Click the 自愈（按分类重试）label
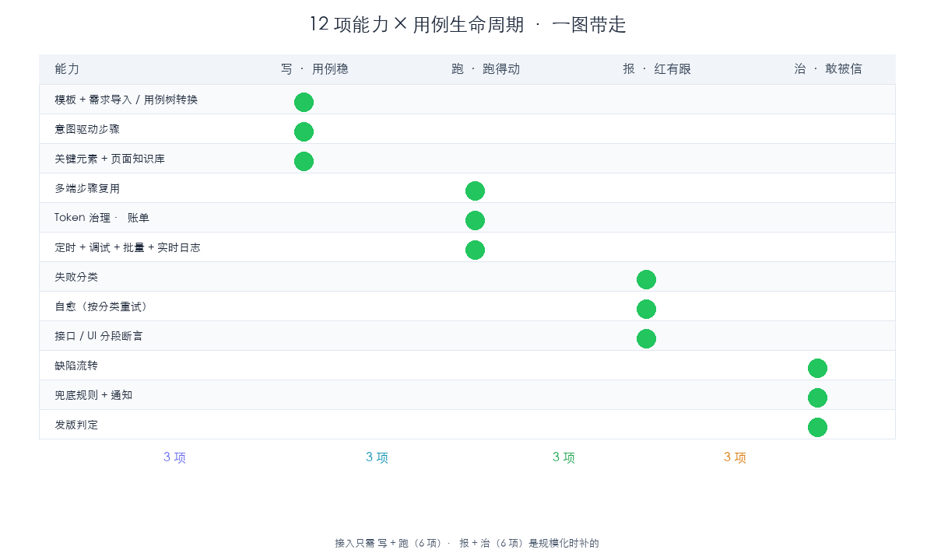 point(101,306)
